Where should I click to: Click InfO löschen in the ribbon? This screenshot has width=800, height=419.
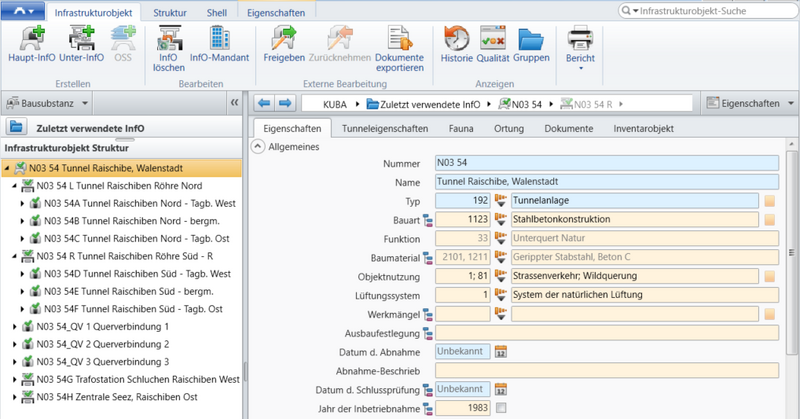click(168, 49)
